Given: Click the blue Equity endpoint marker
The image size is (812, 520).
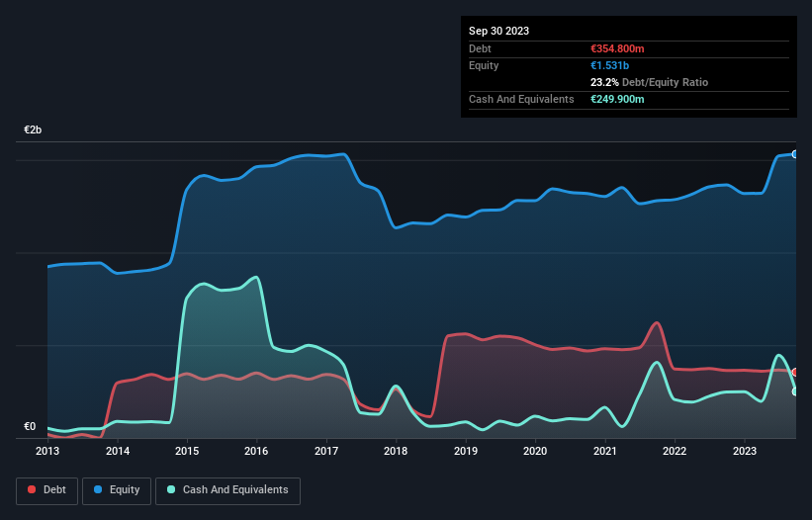Looking at the screenshot, I should point(795,154).
